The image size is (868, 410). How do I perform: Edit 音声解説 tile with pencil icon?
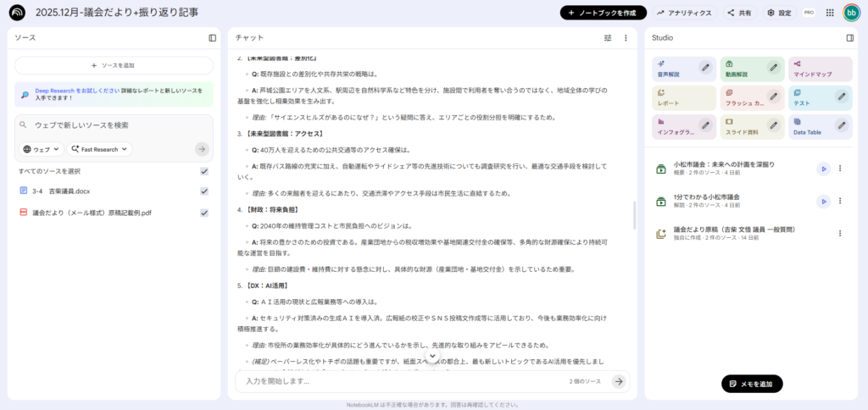(705, 68)
